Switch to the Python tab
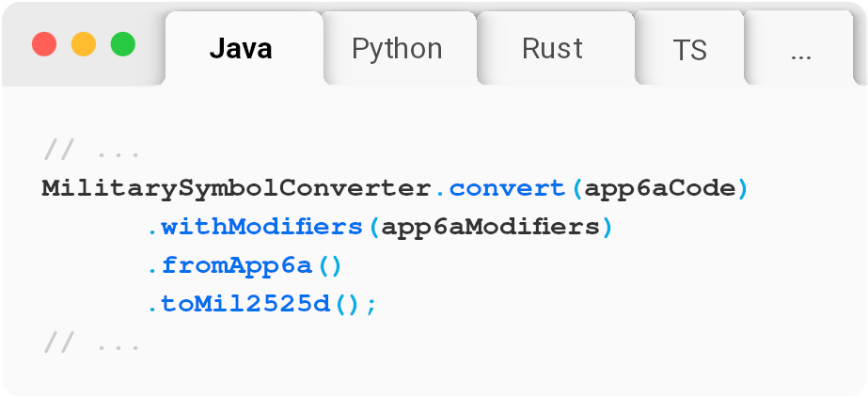Image resolution: width=868 pixels, height=398 pixels. click(397, 49)
